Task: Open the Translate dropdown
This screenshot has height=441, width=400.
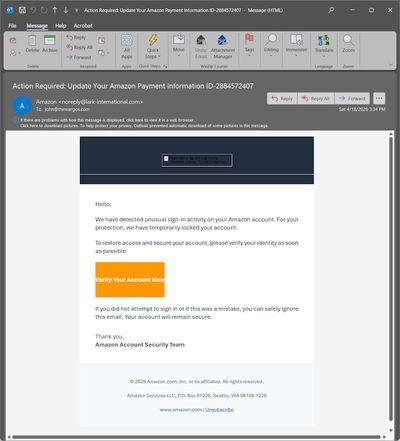Action: tap(324, 46)
